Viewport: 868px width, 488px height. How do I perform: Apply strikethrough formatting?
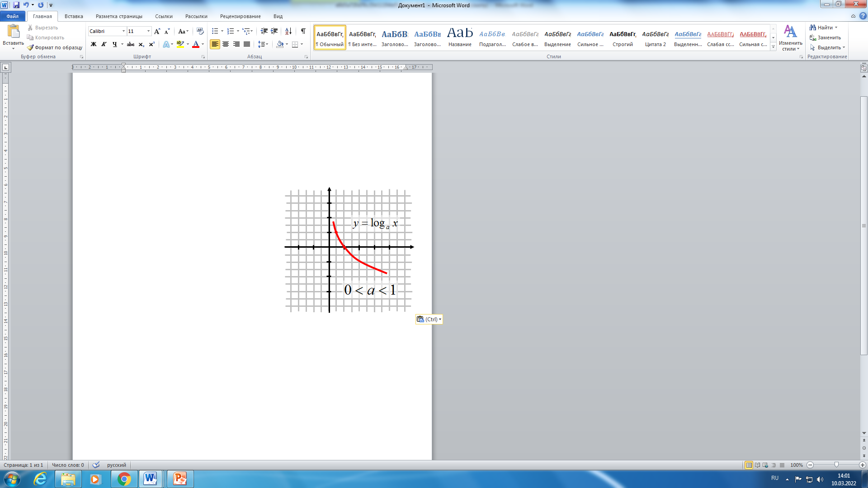tap(131, 44)
